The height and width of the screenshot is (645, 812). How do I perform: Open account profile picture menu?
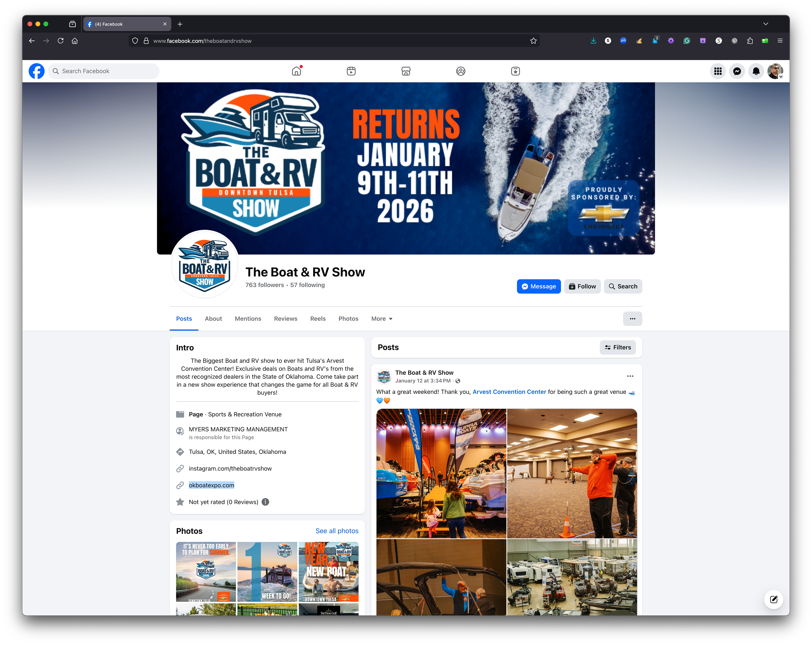775,71
